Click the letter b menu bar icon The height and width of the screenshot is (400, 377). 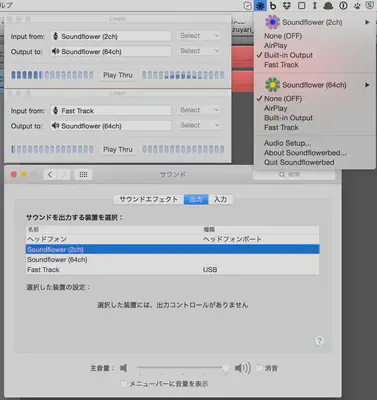pyautogui.click(x=273, y=6)
